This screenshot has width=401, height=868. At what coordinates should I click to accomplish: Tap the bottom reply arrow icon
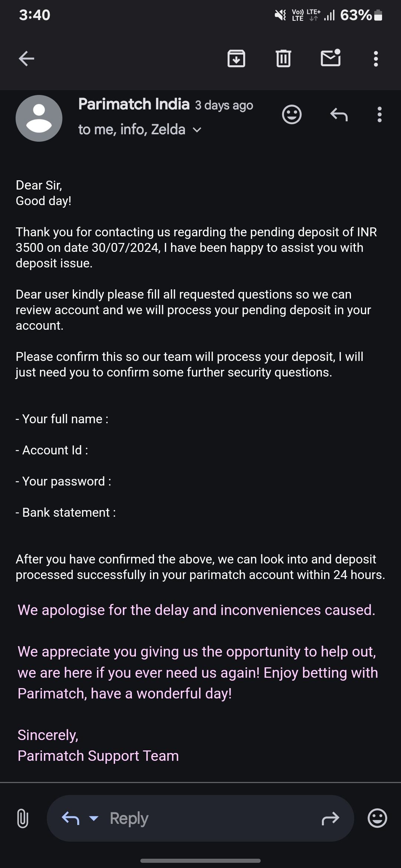coord(71,818)
